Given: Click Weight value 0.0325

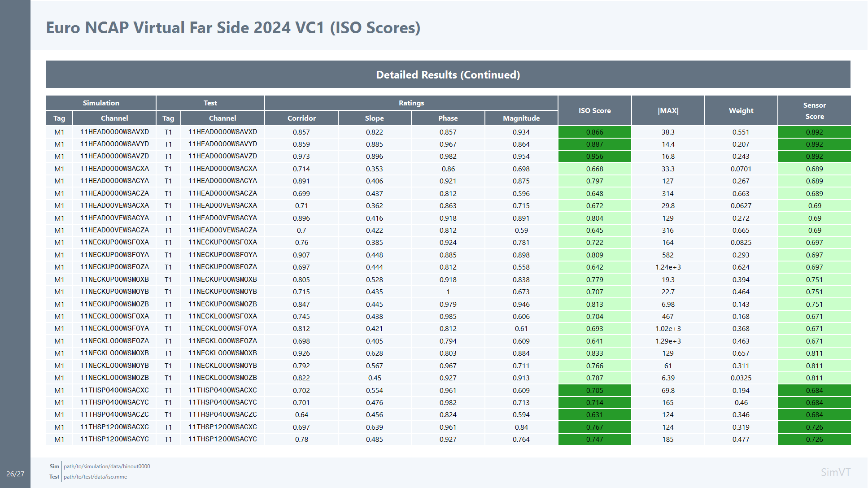Looking at the screenshot, I should 741,378.
